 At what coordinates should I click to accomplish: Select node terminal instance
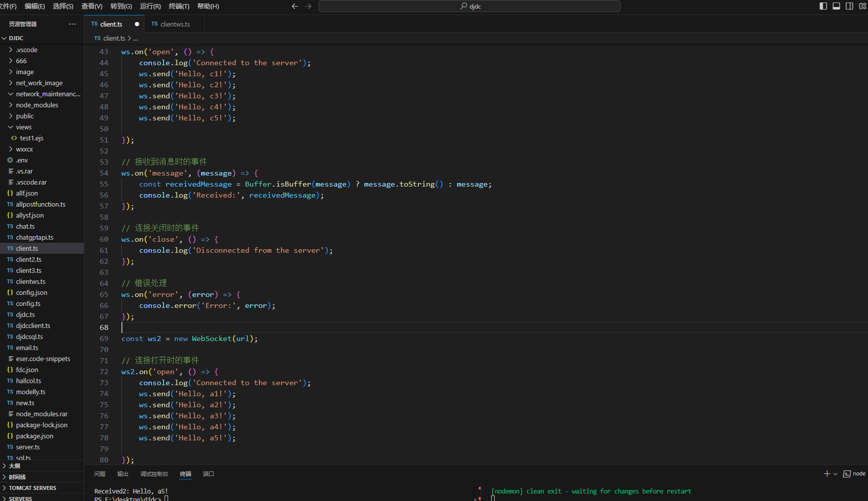(854, 474)
